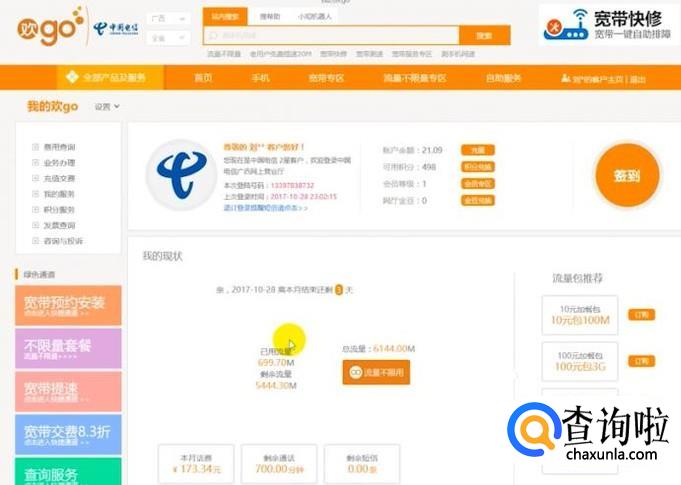This screenshot has width=681, height=485.
Task: Click the remaining traffic value 5444.30M
Action: [x=276, y=386]
